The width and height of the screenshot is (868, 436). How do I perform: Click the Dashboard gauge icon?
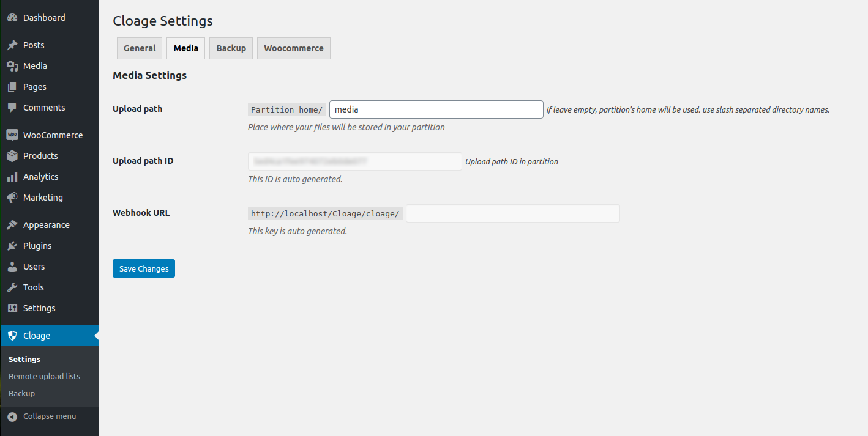coord(12,18)
